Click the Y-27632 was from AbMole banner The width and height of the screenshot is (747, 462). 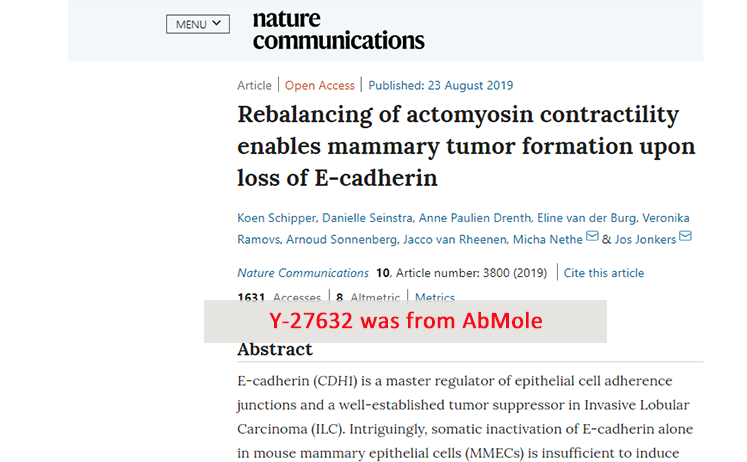point(405,321)
